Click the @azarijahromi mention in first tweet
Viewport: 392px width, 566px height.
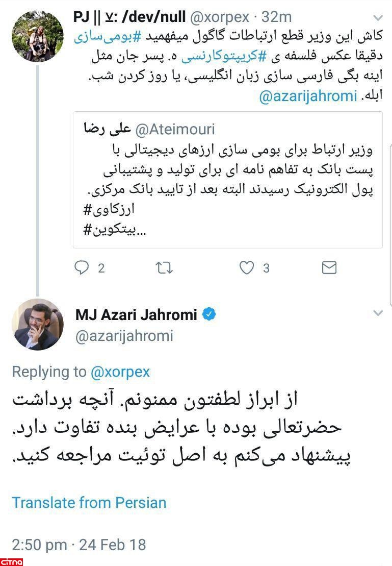(x=308, y=96)
